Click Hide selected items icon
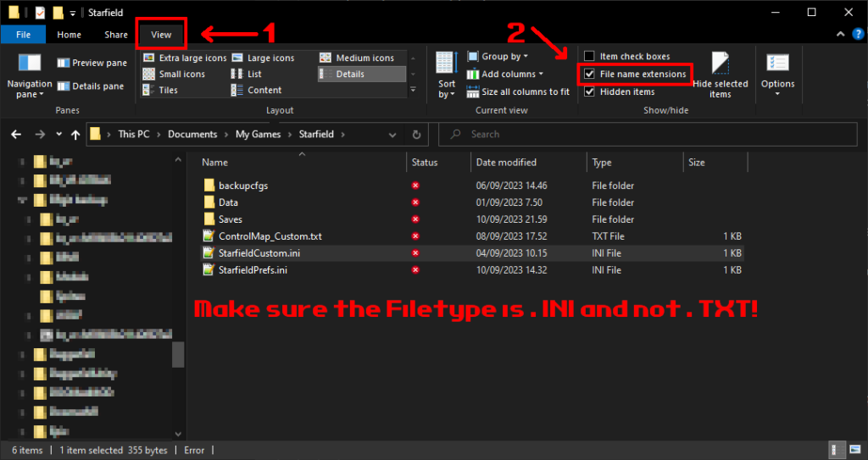Image resolution: width=868 pixels, height=460 pixels. pos(720,66)
